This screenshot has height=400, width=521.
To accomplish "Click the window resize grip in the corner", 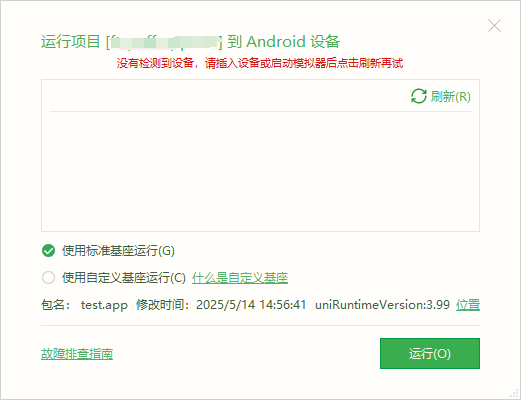I will [x=515, y=394].
